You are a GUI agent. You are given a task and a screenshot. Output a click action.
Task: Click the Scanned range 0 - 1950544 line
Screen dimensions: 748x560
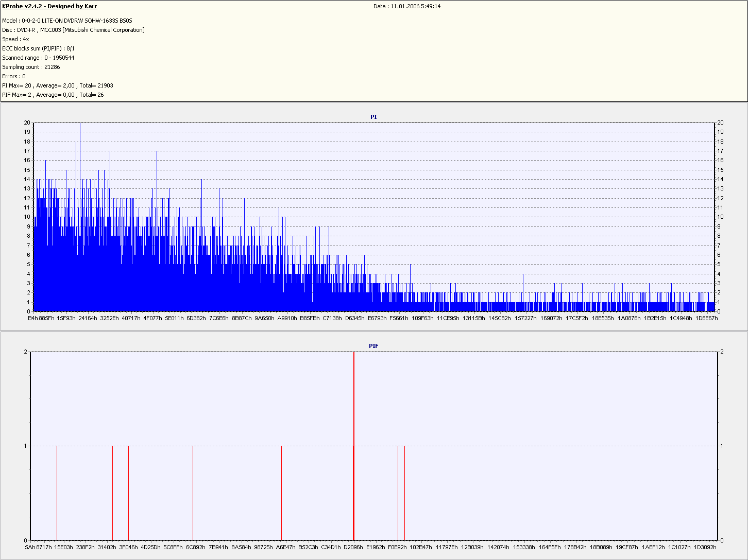(x=38, y=58)
